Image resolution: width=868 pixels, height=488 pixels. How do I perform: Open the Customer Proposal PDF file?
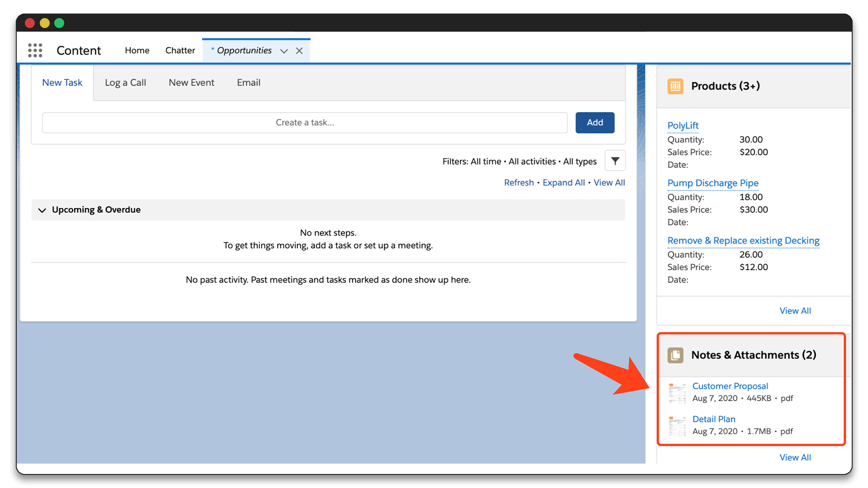(x=730, y=385)
